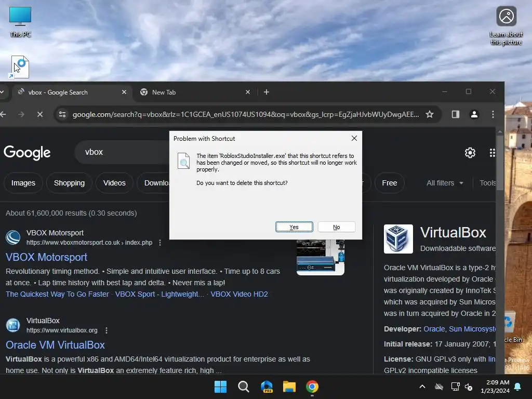Open Chrome profile menu

tap(474, 114)
